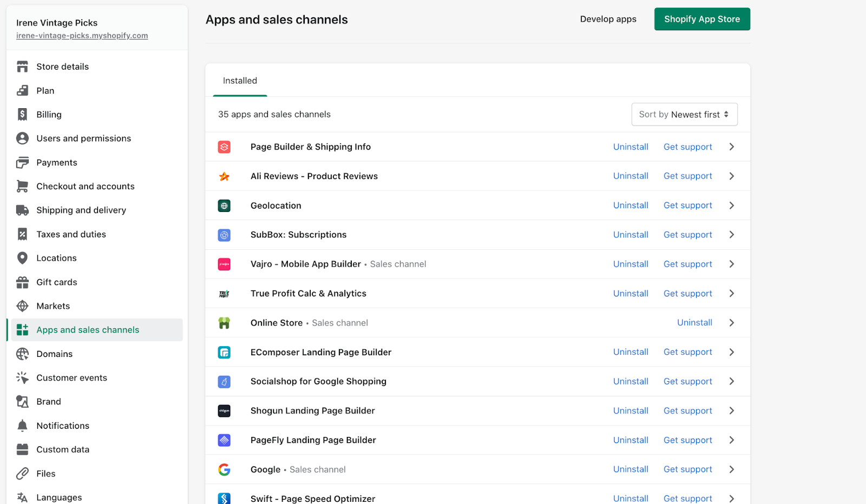Click the Shipping and delivery truck icon
Image resolution: width=866 pixels, height=504 pixels.
tap(22, 210)
